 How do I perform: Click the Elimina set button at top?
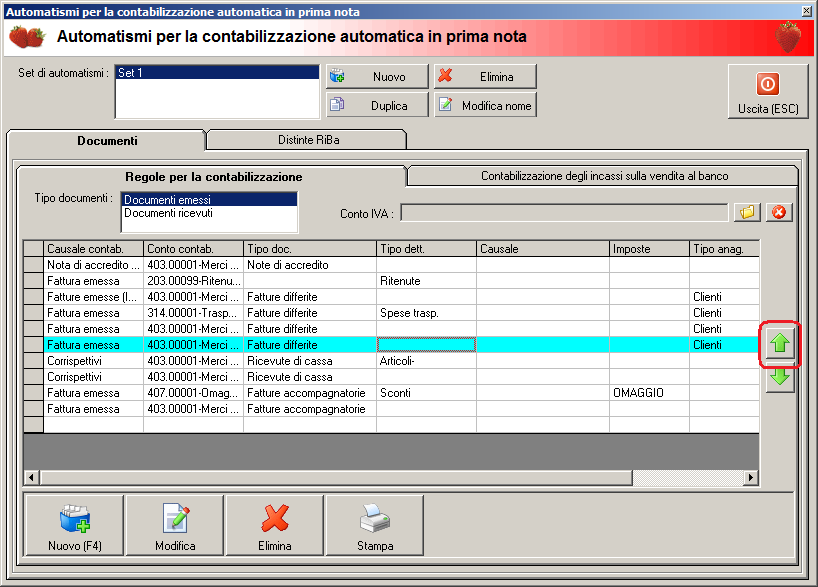(485, 77)
